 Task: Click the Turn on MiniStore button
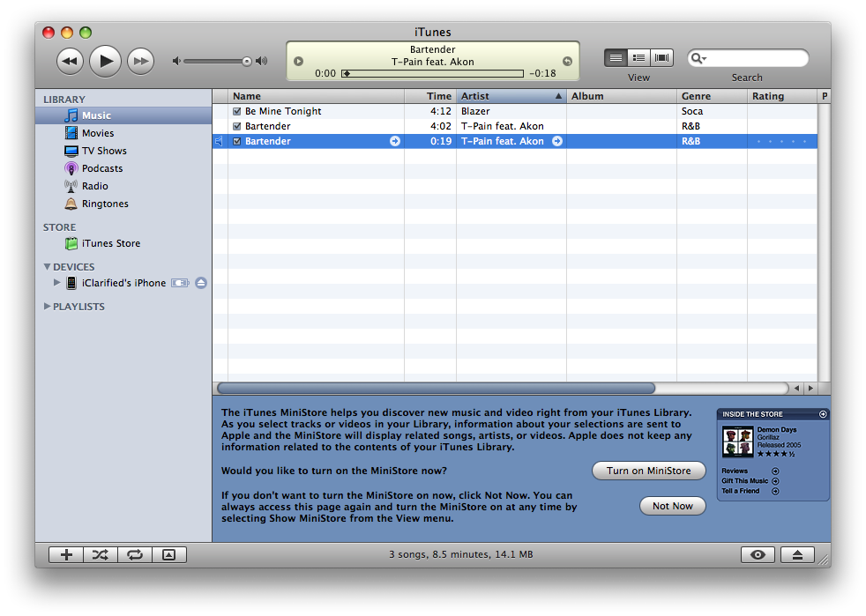point(648,471)
